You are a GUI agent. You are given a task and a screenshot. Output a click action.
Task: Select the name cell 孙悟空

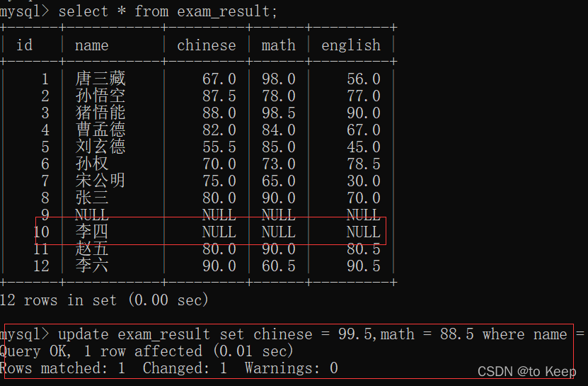(100, 96)
